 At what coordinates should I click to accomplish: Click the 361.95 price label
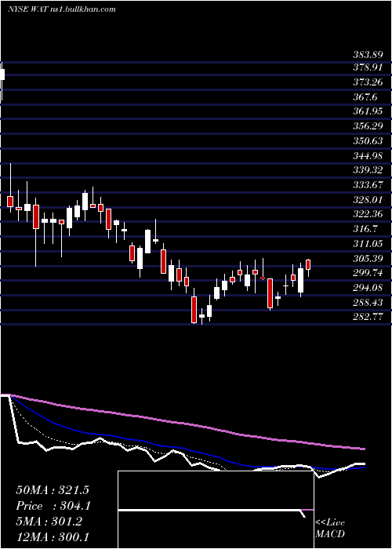(368, 111)
